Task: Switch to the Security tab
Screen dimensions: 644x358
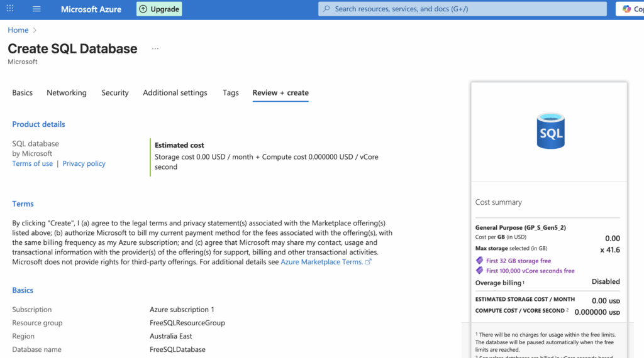Action: pyautogui.click(x=115, y=93)
